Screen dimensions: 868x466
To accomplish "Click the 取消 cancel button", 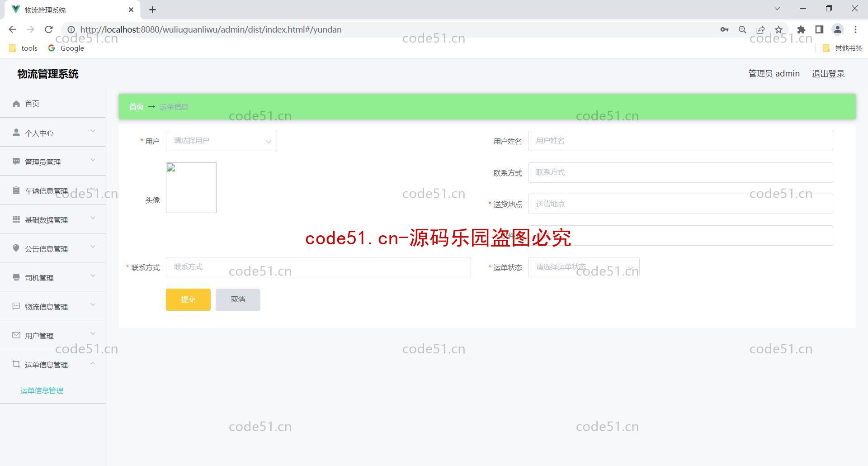I will tap(238, 300).
